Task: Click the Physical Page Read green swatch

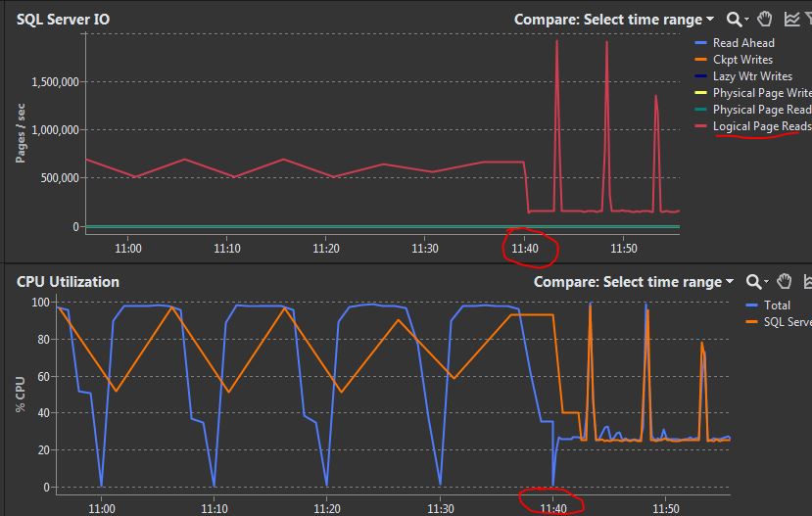Action: coord(700,110)
